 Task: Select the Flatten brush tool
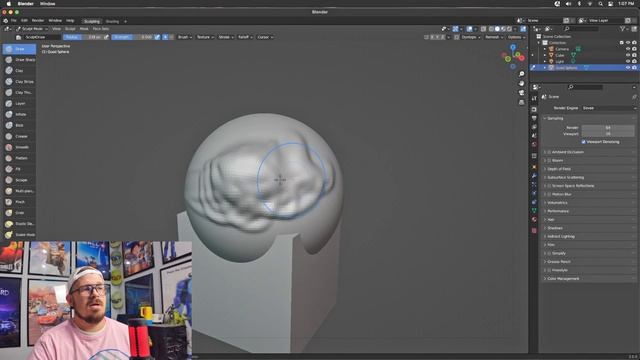[x=19, y=158]
